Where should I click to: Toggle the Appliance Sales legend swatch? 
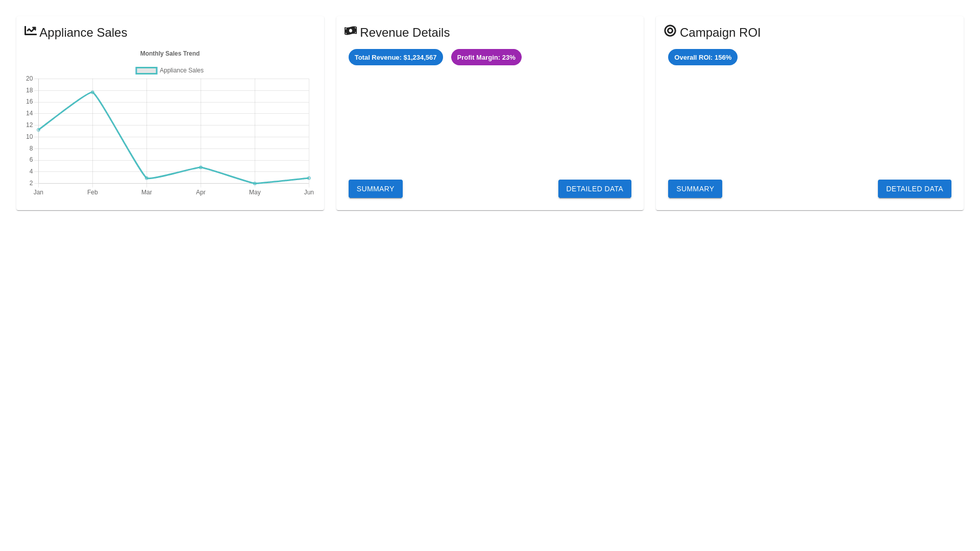[146, 71]
